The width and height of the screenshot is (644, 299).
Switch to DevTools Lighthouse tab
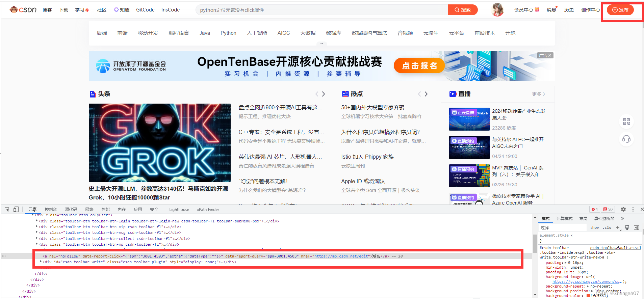click(x=179, y=210)
